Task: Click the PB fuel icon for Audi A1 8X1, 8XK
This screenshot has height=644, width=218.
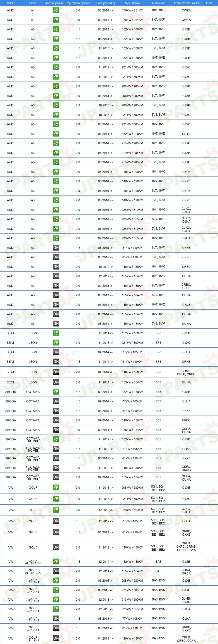Action: tap(56, 10)
